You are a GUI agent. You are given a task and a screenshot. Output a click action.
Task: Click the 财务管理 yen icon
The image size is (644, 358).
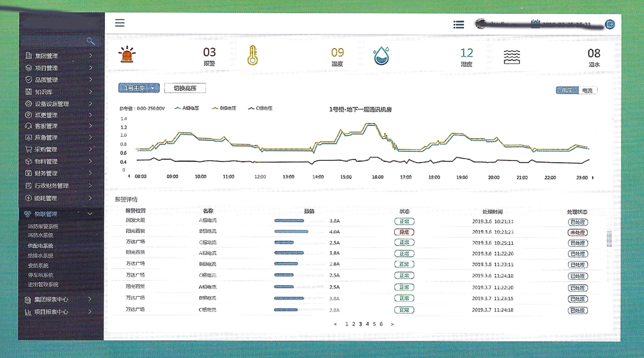pos(29,173)
